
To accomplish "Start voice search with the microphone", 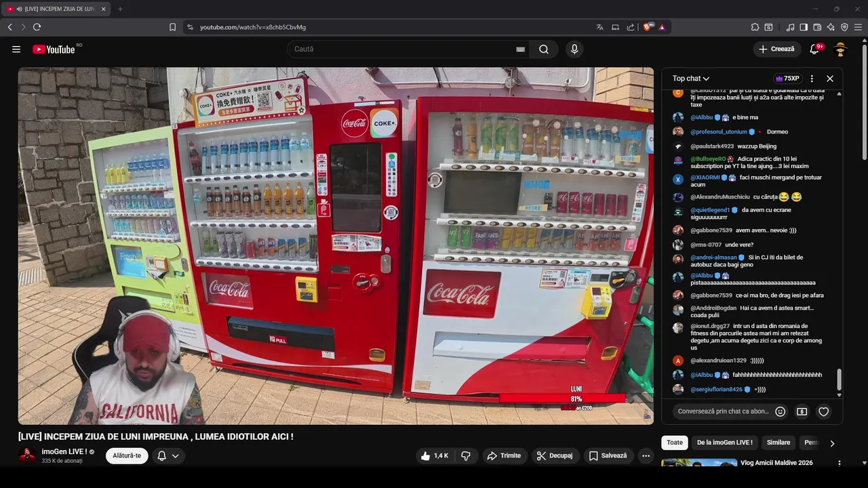I will pos(574,49).
